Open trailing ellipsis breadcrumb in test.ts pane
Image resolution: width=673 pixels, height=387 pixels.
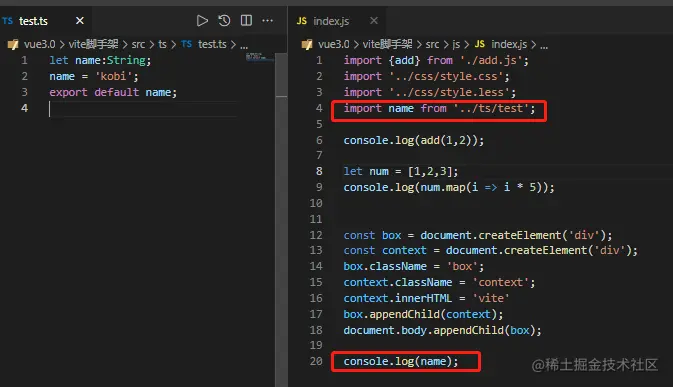click(x=244, y=45)
